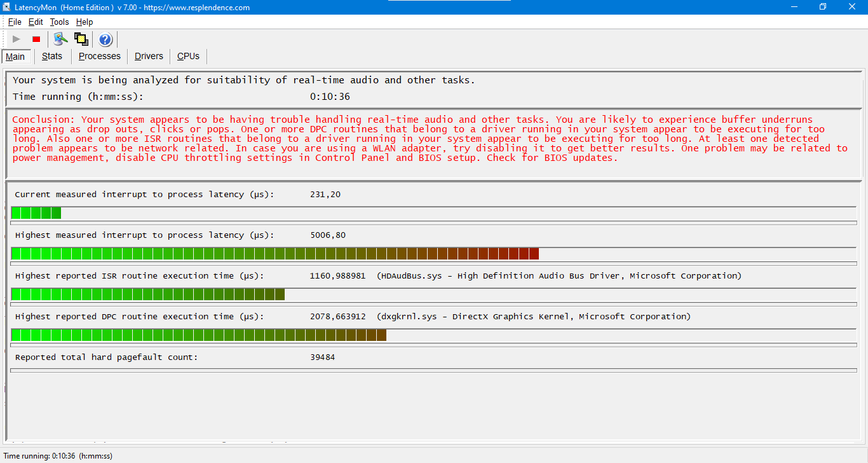Open the options icon with computer and pencil

(x=60, y=39)
